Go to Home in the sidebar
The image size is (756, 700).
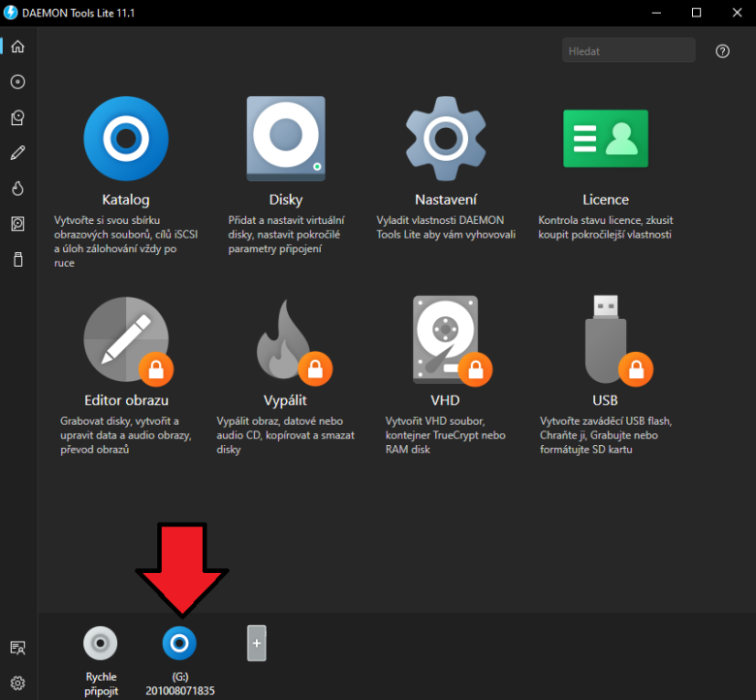click(x=17, y=47)
